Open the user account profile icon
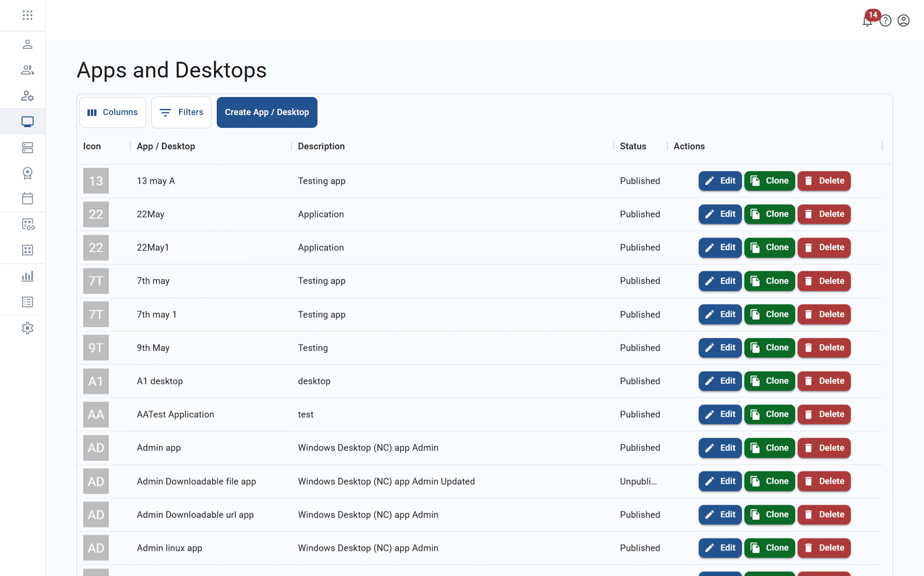This screenshot has width=924, height=576. tap(904, 20)
